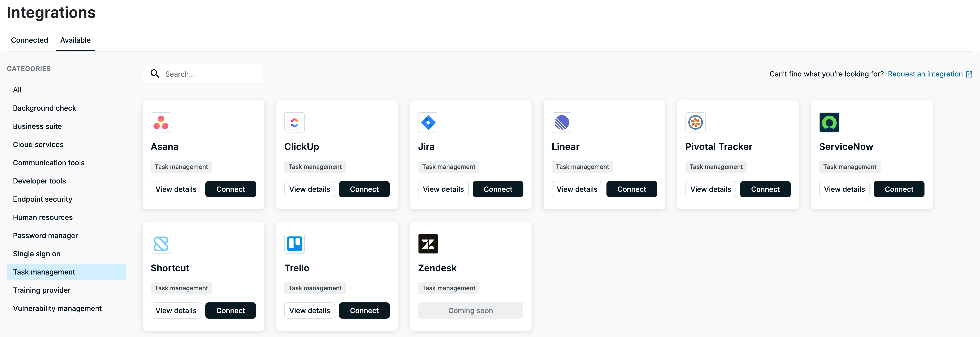Screen dimensions: 980x337
Task: View details for Trello
Action: click(x=309, y=311)
